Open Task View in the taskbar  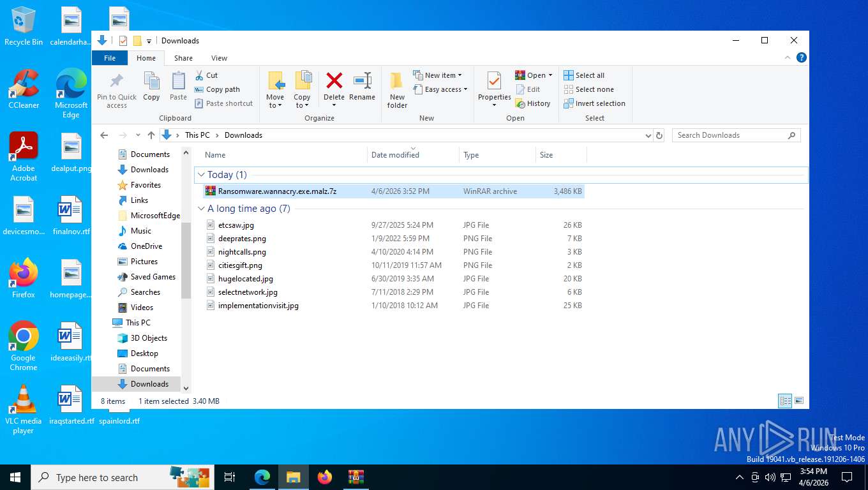tap(230, 477)
